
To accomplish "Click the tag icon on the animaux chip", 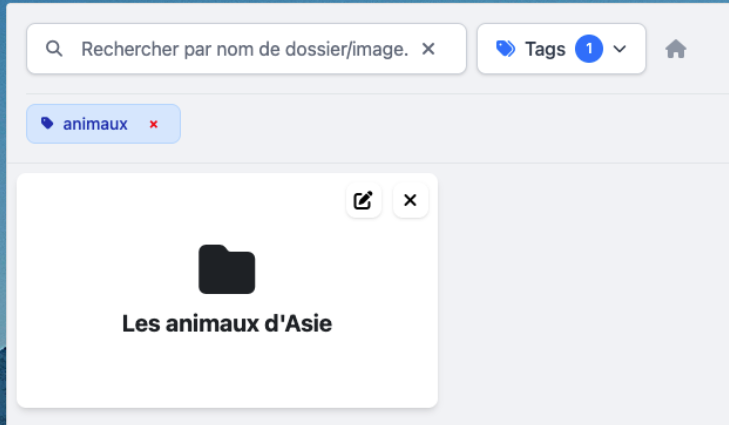I will click(x=47, y=124).
